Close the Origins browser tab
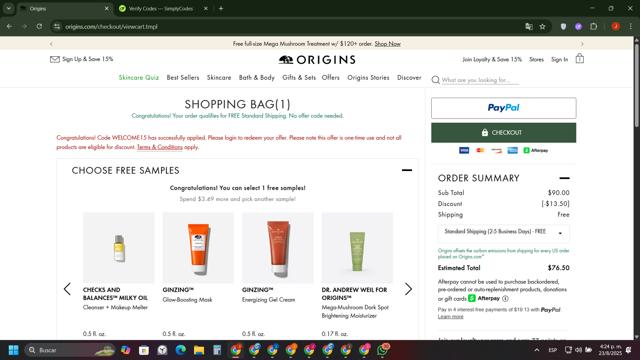Image resolution: width=640 pixels, height=360 pixels. pyautogui.click(x=107, y=9)
